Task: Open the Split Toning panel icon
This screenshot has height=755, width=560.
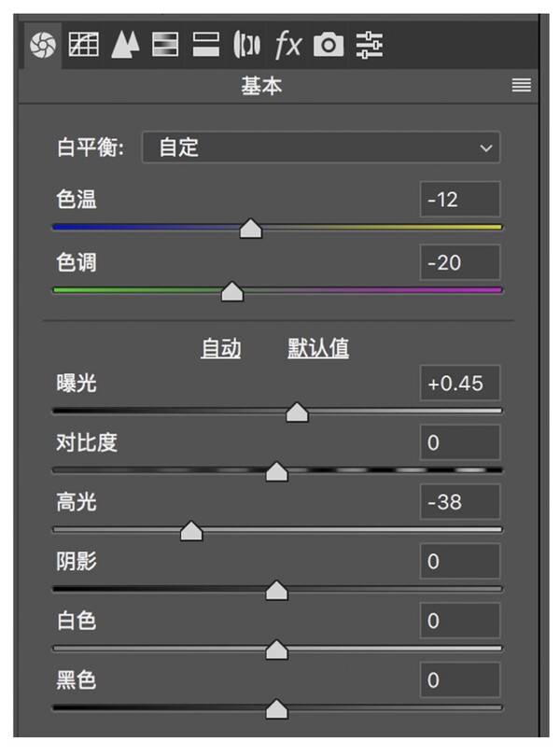Action: (205, 44)
